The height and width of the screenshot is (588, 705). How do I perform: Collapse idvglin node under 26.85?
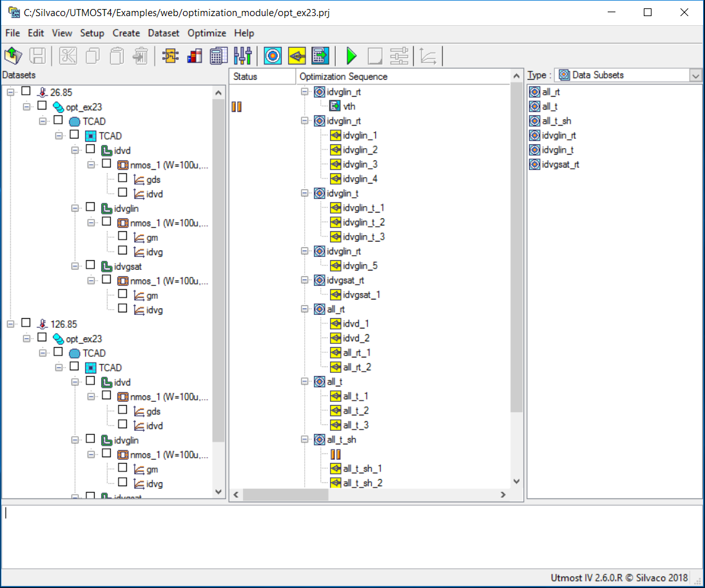click(x=75, y=208)
